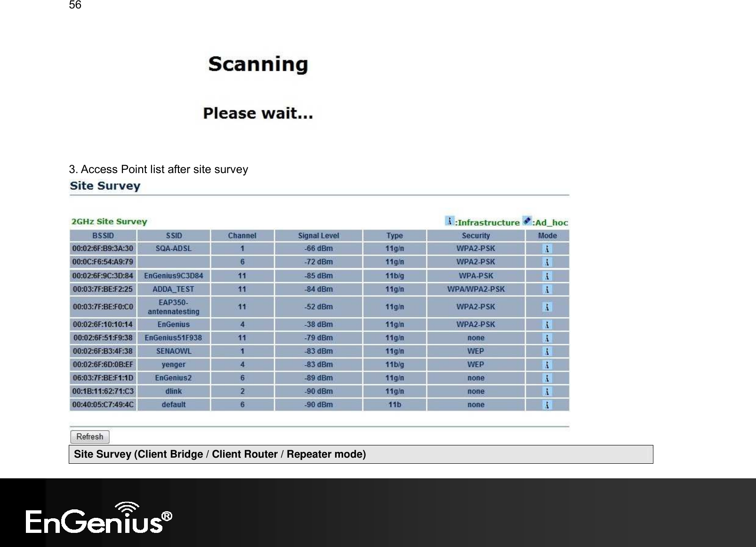Click signal level -85 dBm
The height and width of the screenshot is (547, 756).
pyautogui.click(x=319, y=276)
